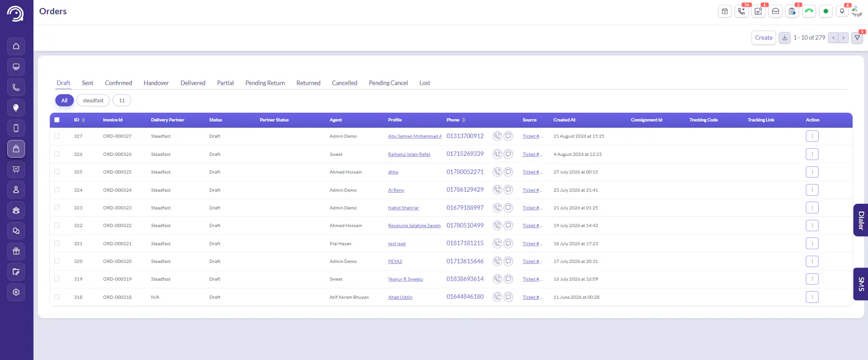Image resolution: width=868 pixels, height=360 pixels.
Task: Tick the checkbox for order 327
Action: click(57, 136)
